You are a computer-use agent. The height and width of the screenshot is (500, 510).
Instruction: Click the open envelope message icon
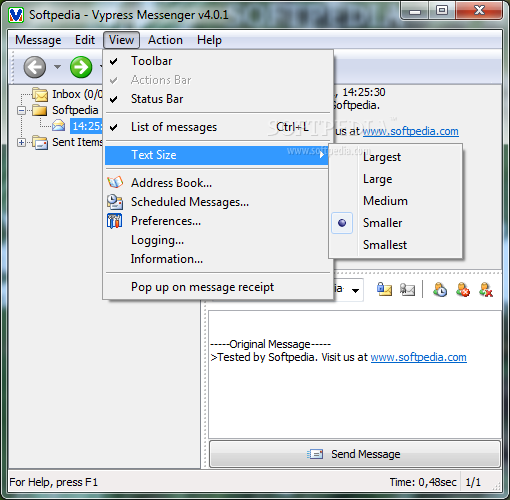[59, 125]
